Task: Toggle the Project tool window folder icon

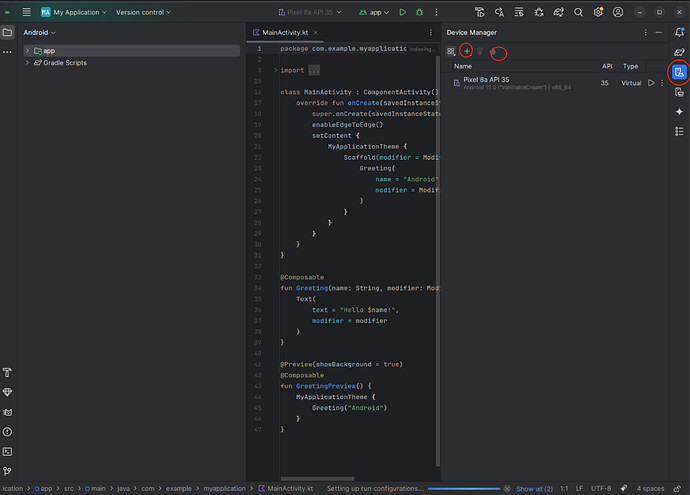Action: (x=7, y=32)
